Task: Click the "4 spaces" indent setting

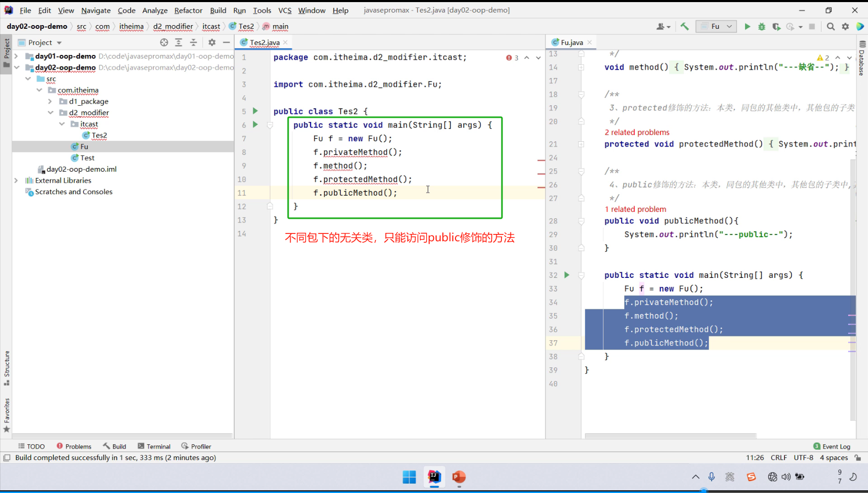Action: [x=834, y=457]
